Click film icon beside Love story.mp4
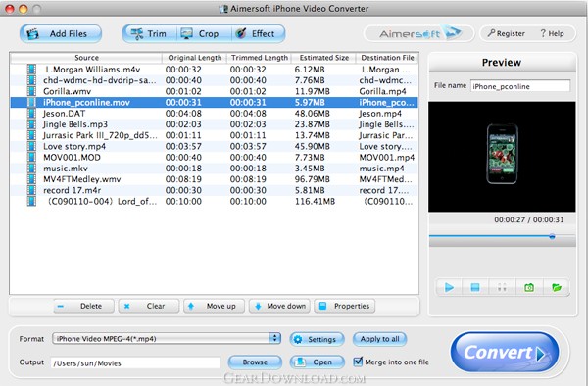Viewport: 588px width, 386px height. pos(32,146)
